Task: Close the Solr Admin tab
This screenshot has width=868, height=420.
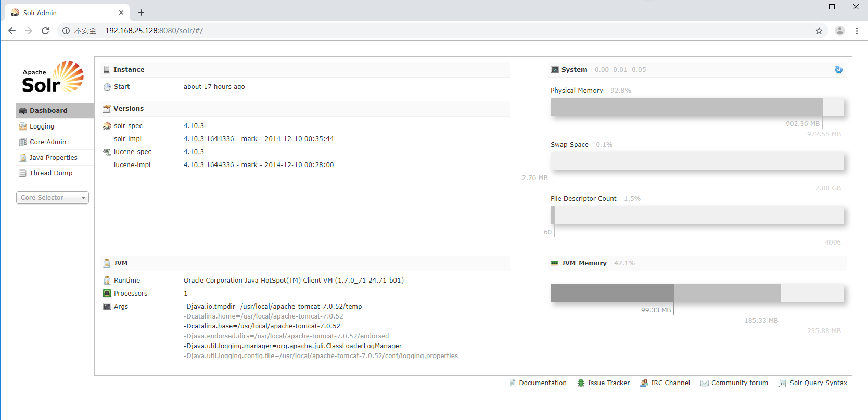Action: (x=121, y=12)
